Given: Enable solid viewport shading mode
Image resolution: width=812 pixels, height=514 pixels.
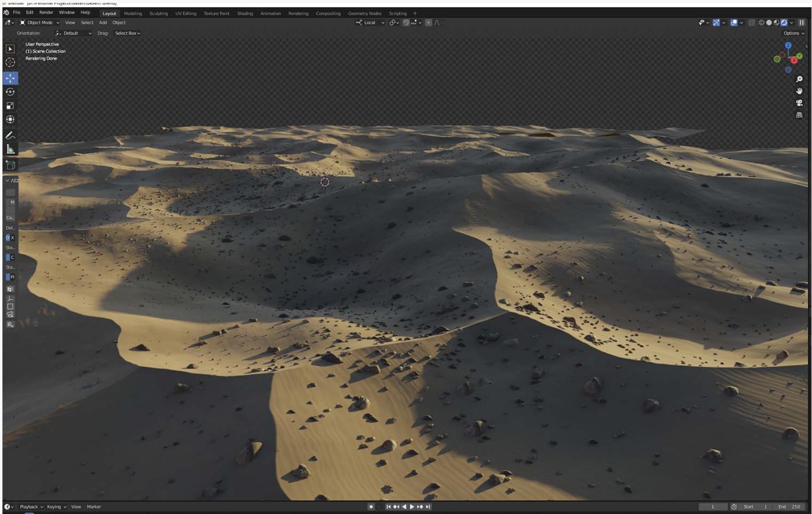Looking at the screenshot, I should [769, 23].
